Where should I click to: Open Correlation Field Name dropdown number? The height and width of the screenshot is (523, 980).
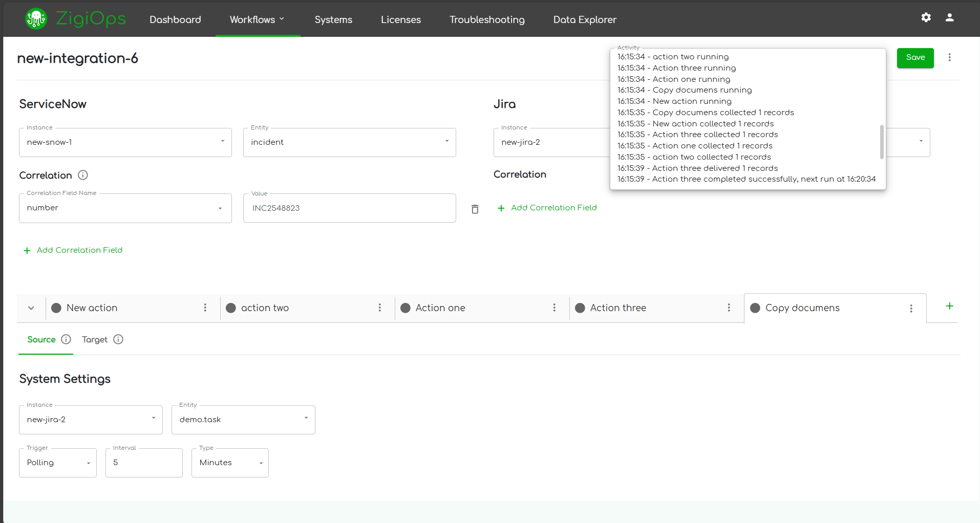(125, 208)
